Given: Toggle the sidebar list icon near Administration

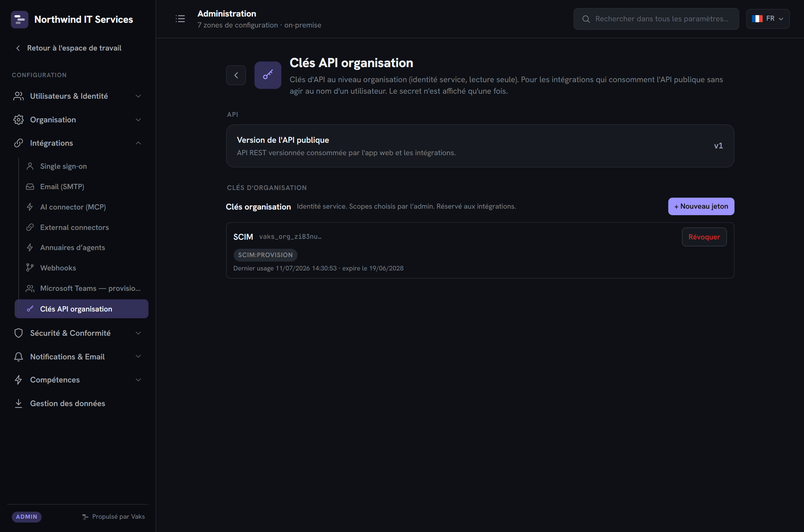Looking at the screenshot, I should (180, 19).
